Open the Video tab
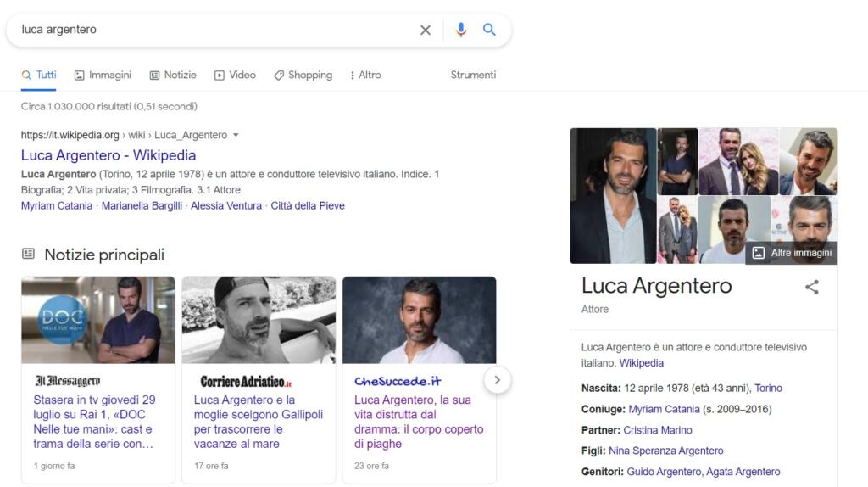The image size is (868, 487). click(236, 75)
